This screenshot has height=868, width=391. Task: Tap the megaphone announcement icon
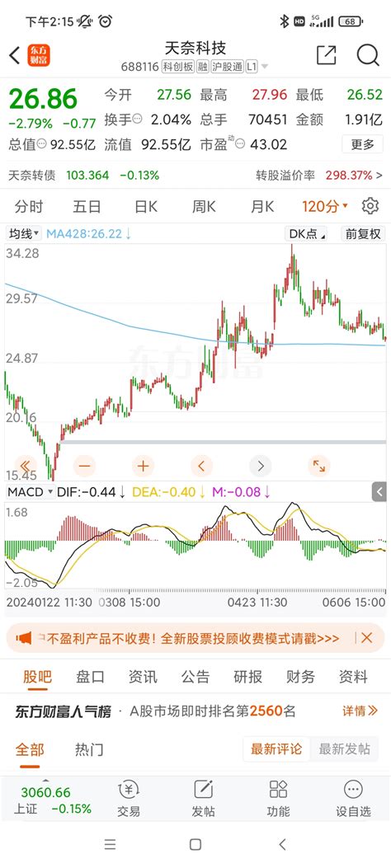[x=24, y=638]
